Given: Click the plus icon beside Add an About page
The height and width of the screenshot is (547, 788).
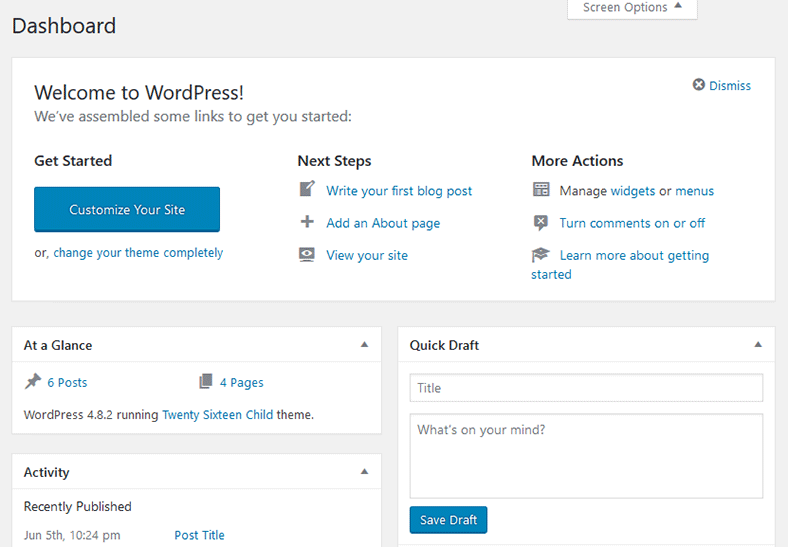Looking at the screenshot, I should tap(307, 222).
